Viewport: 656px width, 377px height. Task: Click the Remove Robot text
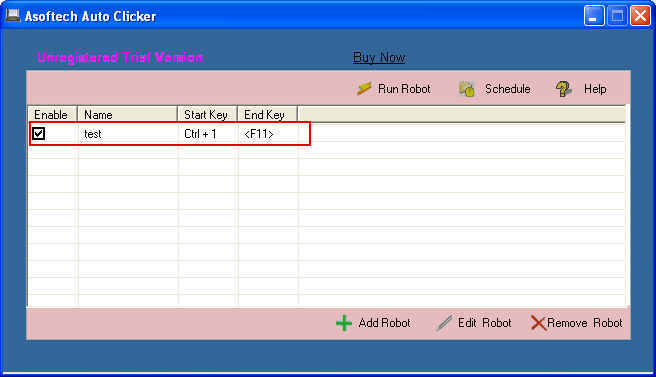click(584, 323)
